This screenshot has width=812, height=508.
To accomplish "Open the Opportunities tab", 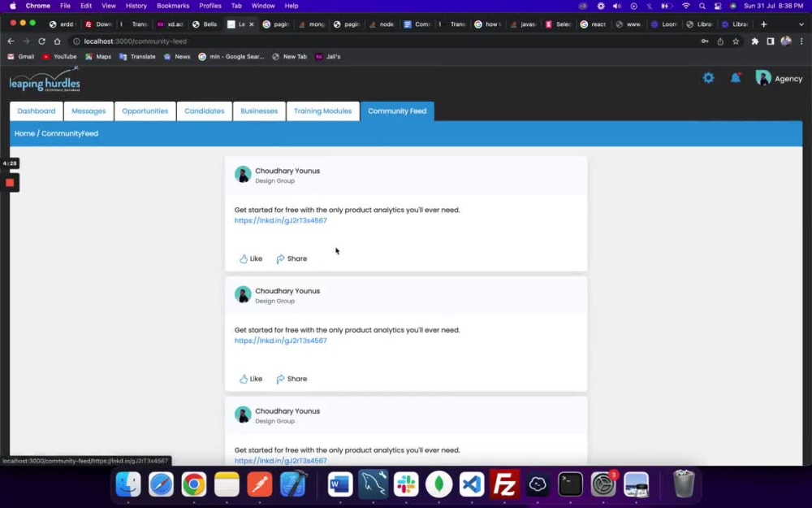I will (x=145, y=111).
